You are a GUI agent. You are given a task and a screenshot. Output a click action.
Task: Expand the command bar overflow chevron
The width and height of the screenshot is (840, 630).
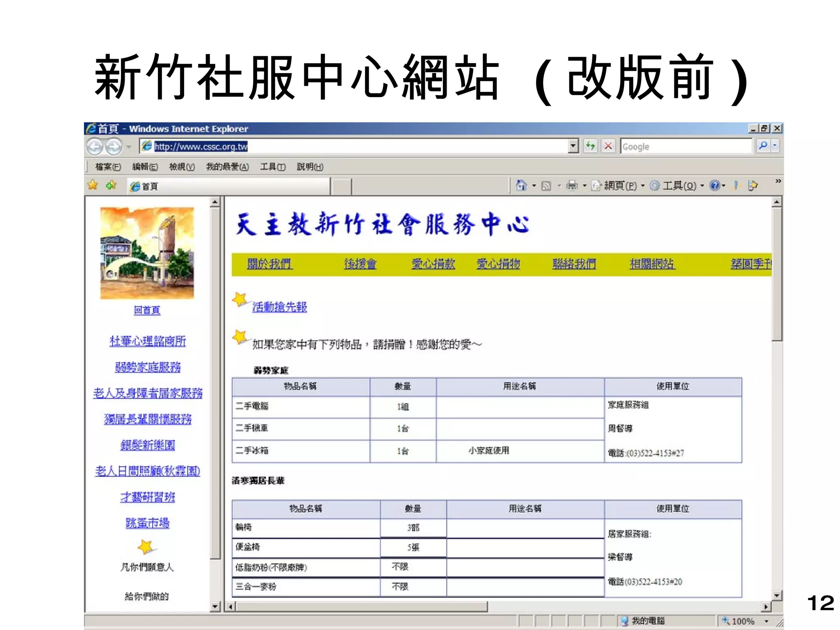[778, 181]
